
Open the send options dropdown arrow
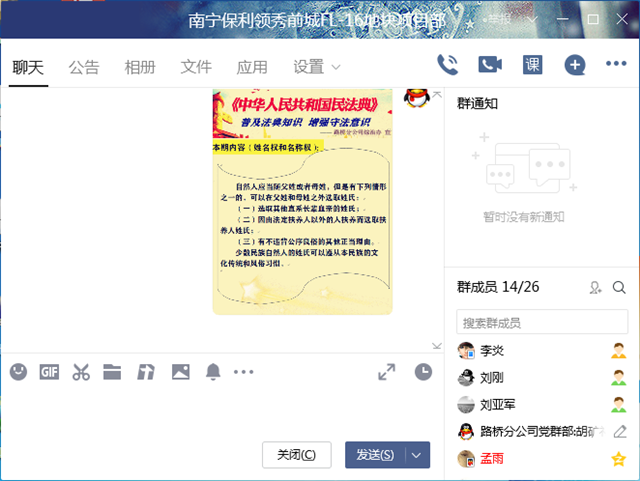click(x=418, y=455)
